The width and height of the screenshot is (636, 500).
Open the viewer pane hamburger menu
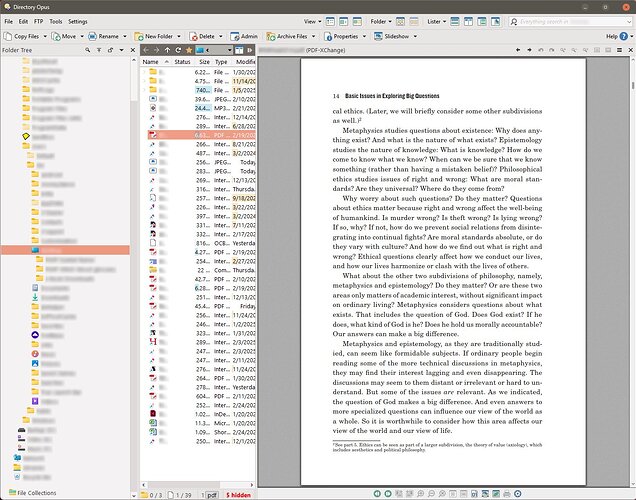pyautogui.click(x=619, y=50)
